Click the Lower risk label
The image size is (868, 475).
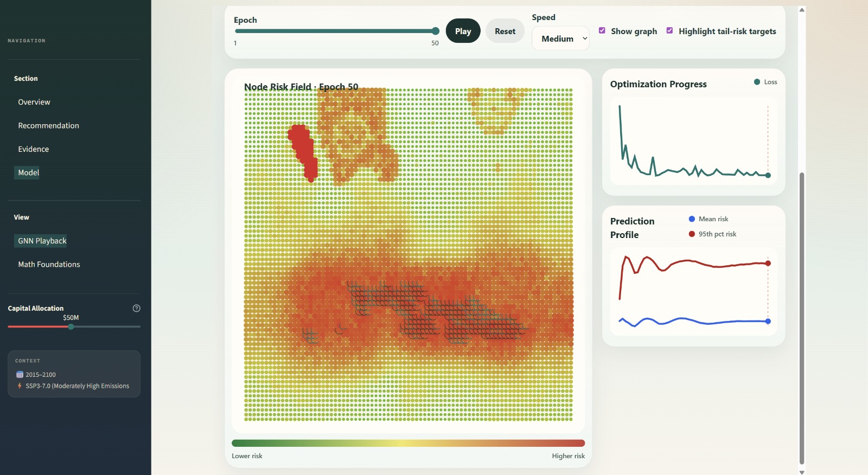coord(247,456)
